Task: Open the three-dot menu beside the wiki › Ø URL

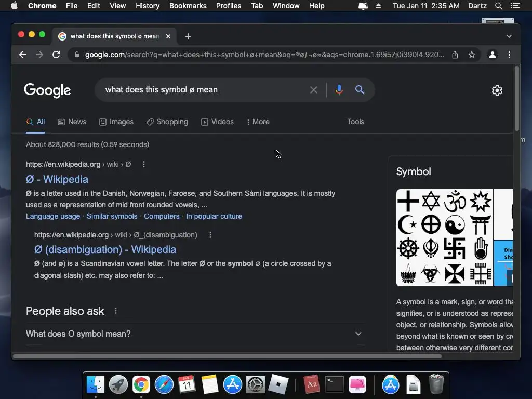Action: [144, 164]
